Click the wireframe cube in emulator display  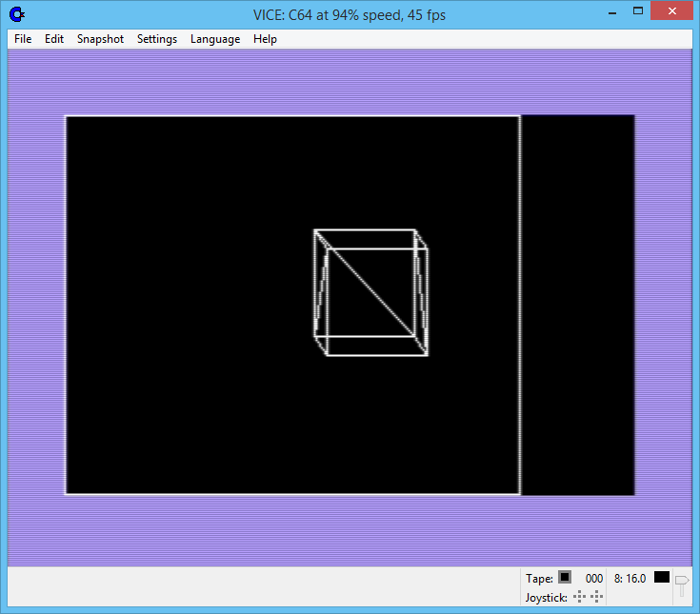tap(370, 293)
